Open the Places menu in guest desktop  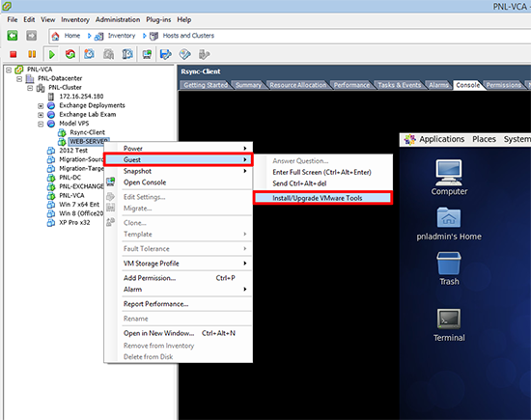[x=484, y=139]
